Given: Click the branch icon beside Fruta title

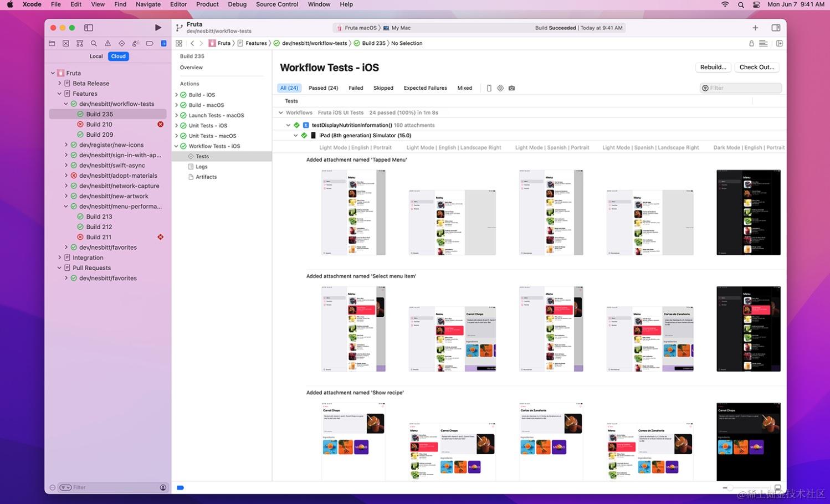Looking at the screenshot, I should pos(179,28).
